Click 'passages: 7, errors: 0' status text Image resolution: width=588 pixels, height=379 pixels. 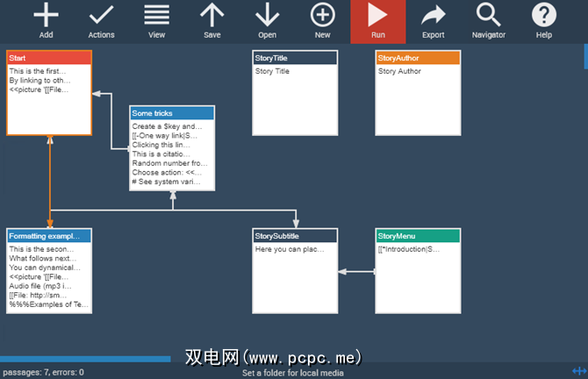(x=44, y=373)
